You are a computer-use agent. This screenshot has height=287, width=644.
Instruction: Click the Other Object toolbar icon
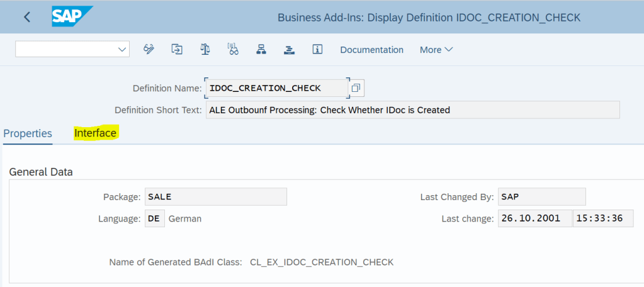[x=177, y=49]
